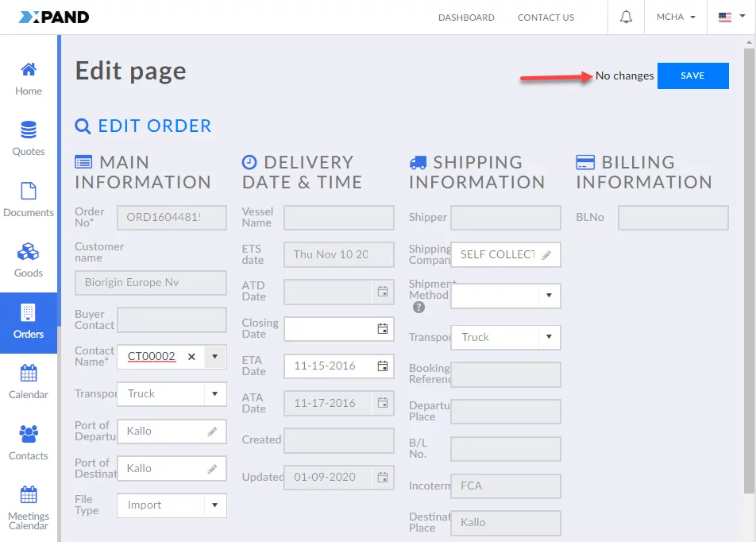Open the File Type Import dropdown
Image resolution: width=756 pixels, height=542 pixels.
click(214, 505)
